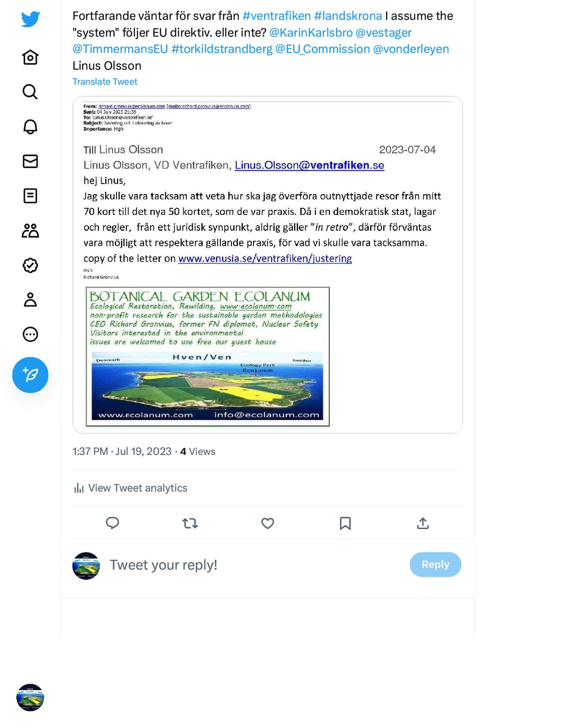This screenshot has width=563, height=728.
Task: Open the attached email image
Action: point(268,265)
